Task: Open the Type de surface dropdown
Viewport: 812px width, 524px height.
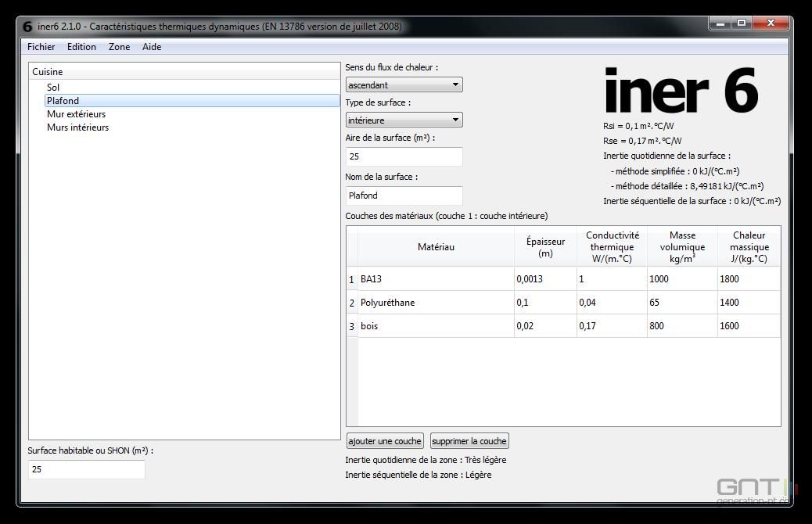Action: 404,120
